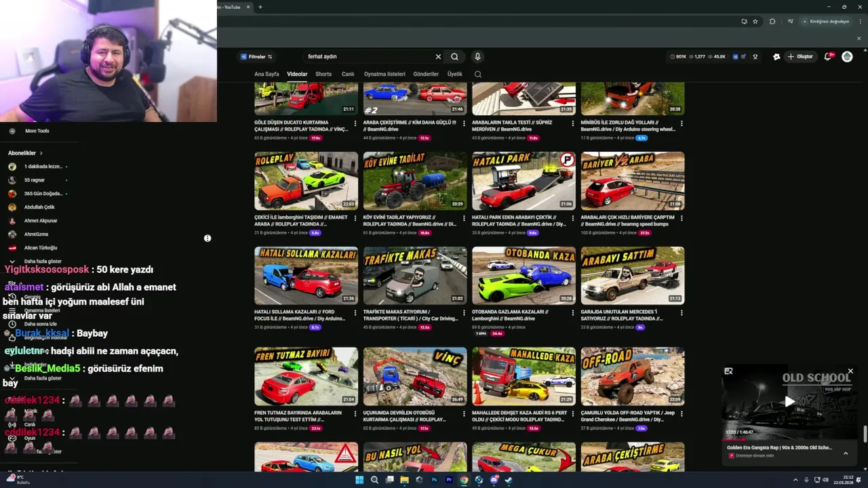Image resolution: width=868 pixels, height=488 pixels.
Task: Open the Oynatma listeleri tab
Action: click(384, 74)
